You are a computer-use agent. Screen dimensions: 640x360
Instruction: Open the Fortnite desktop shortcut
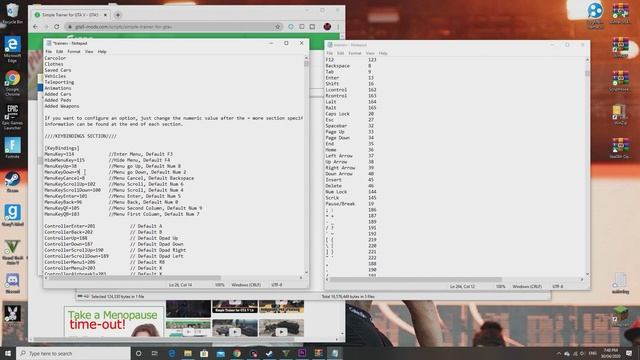click(12, 148)
